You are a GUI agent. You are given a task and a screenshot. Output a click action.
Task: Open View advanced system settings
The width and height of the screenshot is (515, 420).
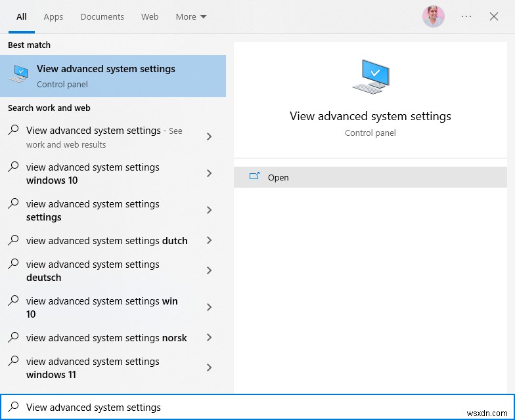click(x=279, y=177)
